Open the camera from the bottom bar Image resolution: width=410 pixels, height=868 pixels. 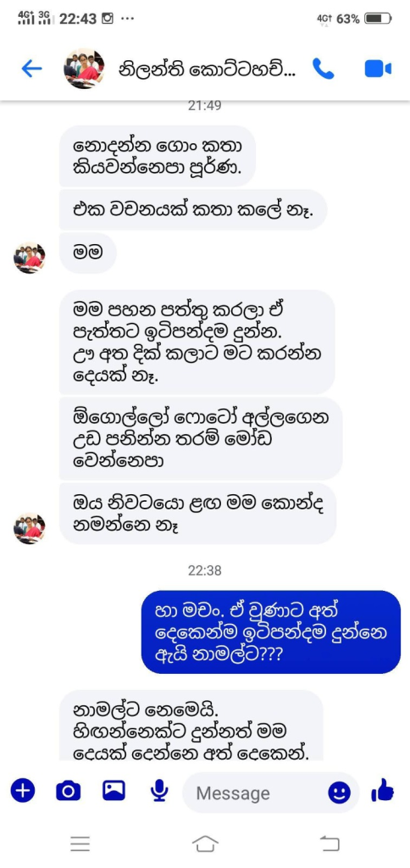(68, 791)
